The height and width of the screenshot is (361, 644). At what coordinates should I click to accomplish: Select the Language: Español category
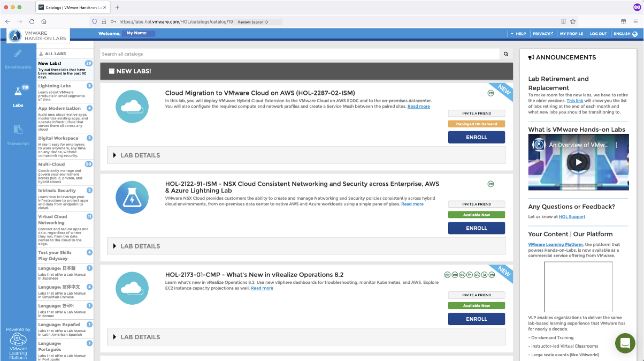65,329
